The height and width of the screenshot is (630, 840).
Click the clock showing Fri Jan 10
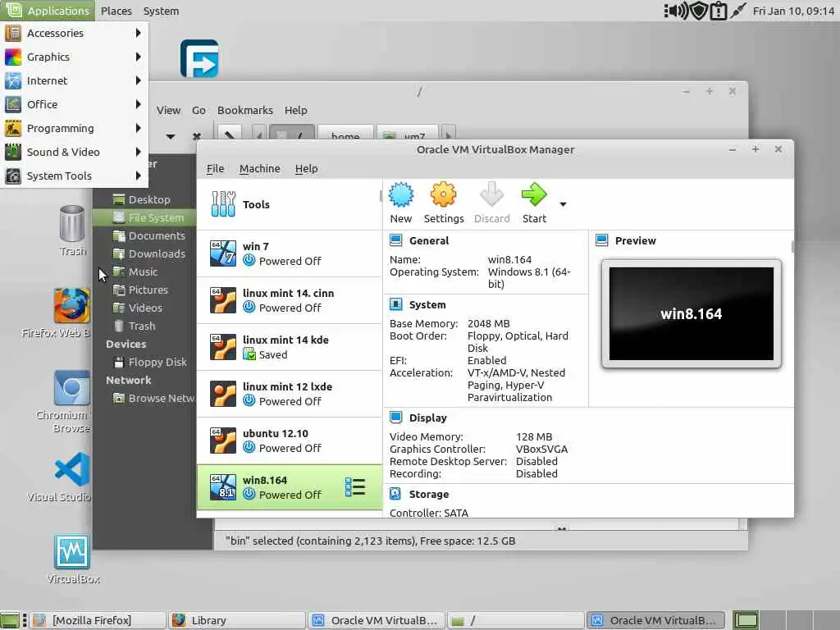pyautogui.click(x=793, y=11)
